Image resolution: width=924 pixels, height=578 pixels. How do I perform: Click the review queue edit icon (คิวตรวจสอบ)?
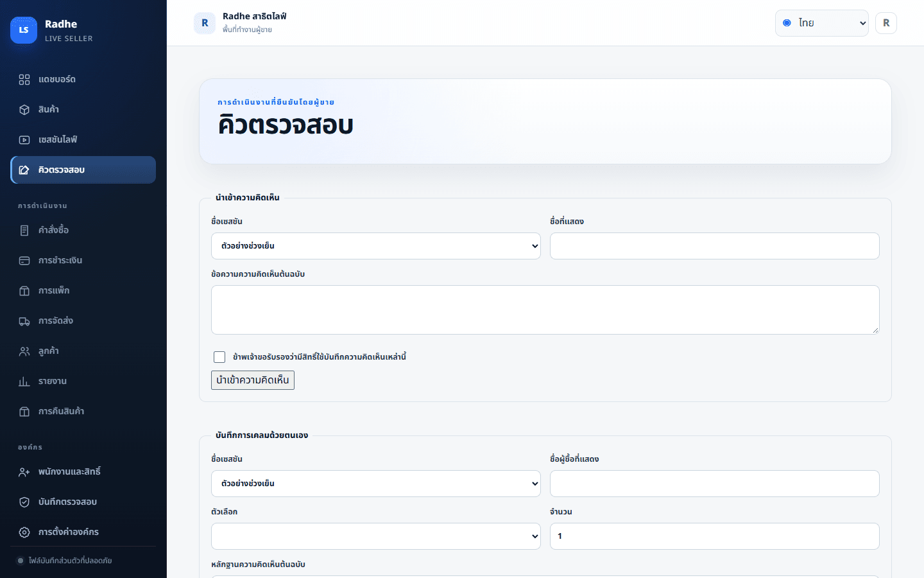pos(24,170)
